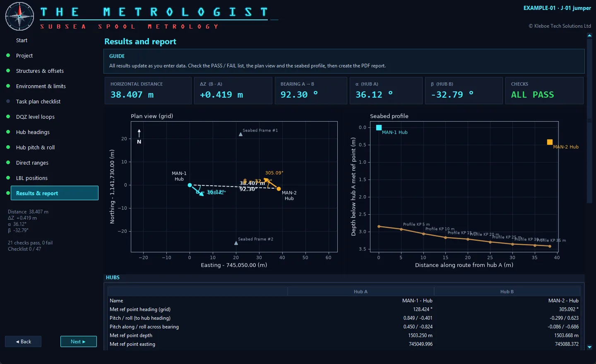Select Environment & limits in sidebar
The image size is (596, 364).
[41, 86]
